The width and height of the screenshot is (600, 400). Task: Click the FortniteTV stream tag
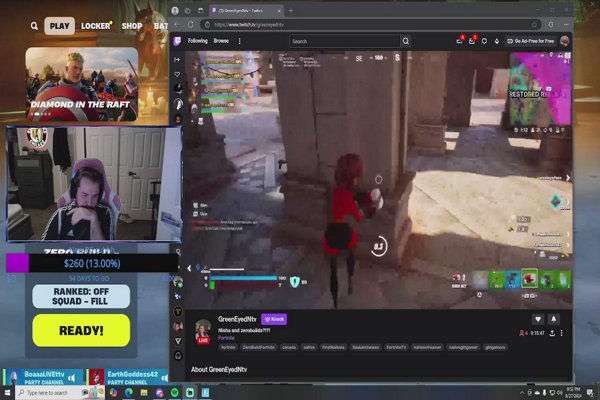click(396, 347)
